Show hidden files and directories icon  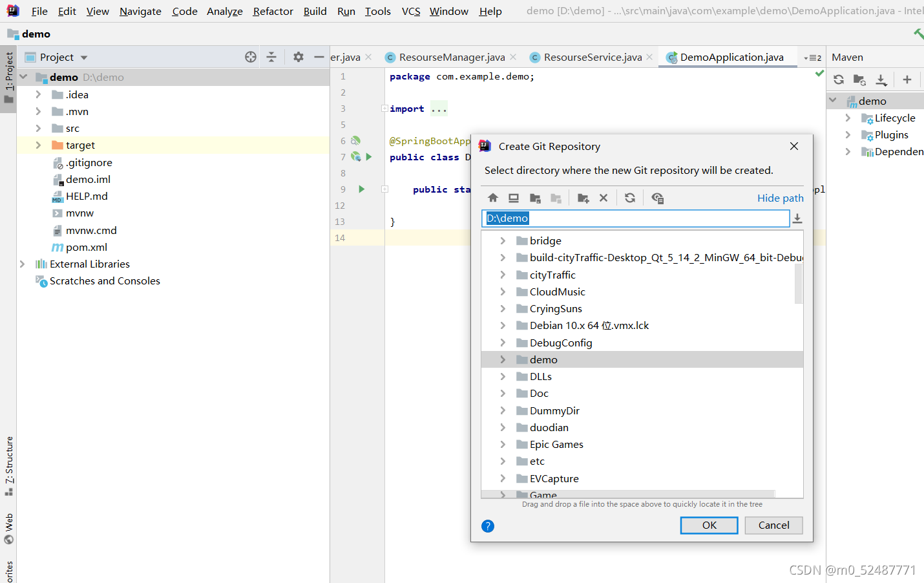point(657,198)
